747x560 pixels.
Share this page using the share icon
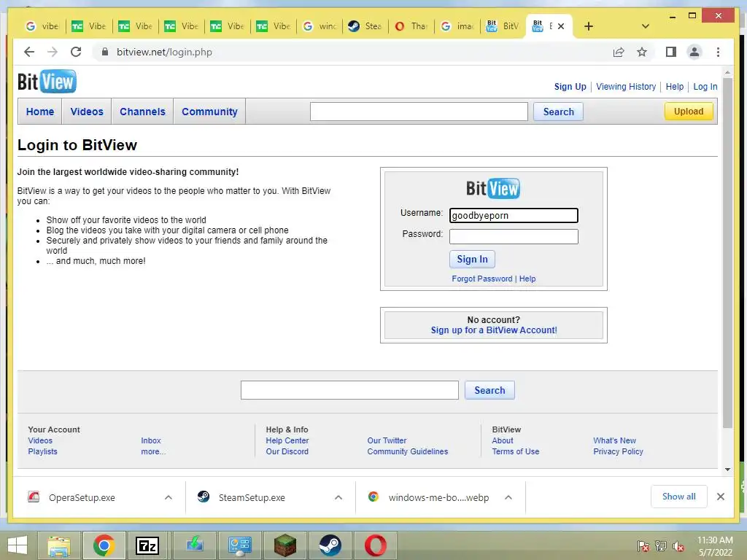point(619,52)
